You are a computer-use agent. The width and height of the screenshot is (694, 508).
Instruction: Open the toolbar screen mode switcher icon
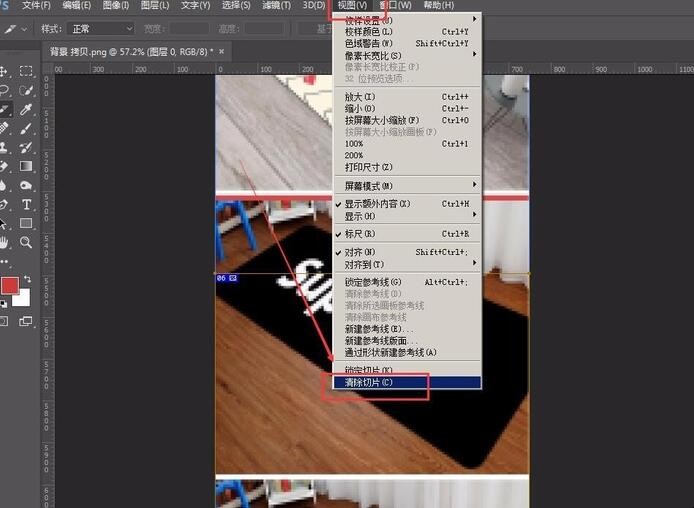point(26,321)
